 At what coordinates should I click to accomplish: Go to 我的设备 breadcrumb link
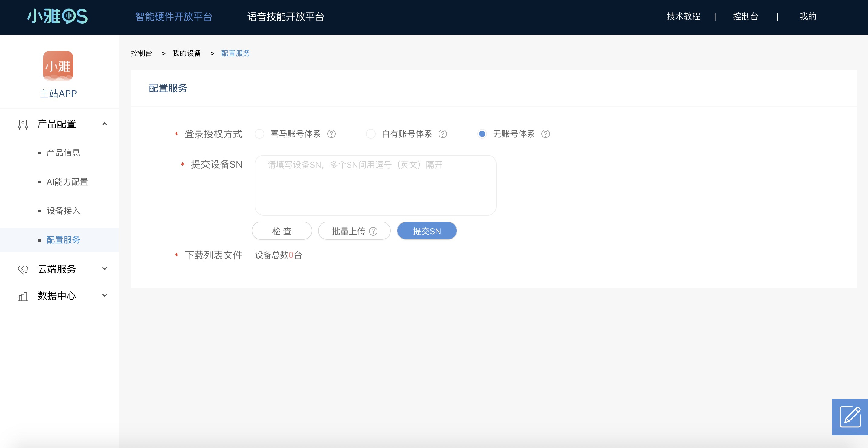(x=187, y=53)
